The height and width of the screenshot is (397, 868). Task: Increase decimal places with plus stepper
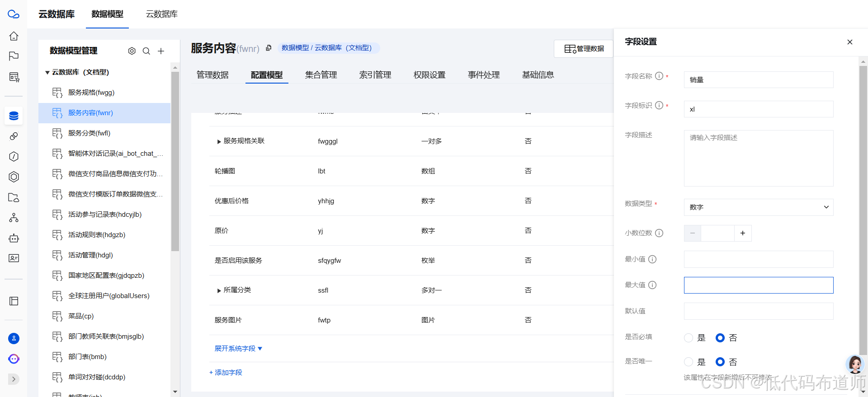(x=743, y=233)
